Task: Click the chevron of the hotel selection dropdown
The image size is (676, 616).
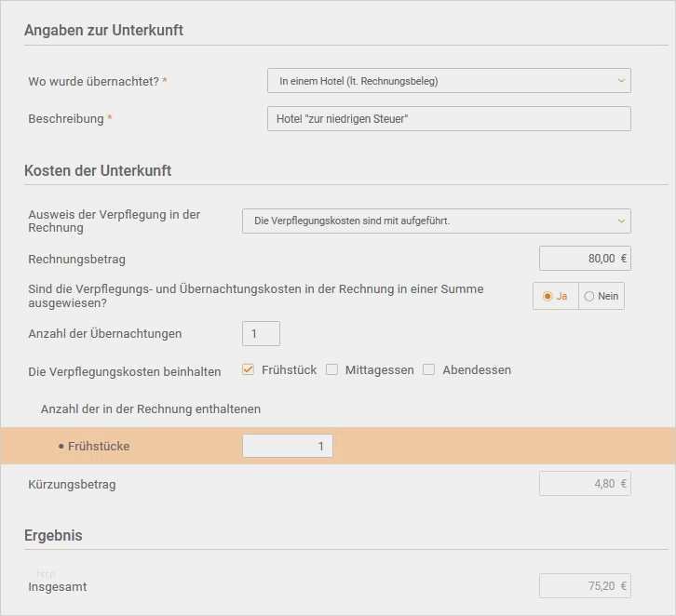Action: click(621, 81)
